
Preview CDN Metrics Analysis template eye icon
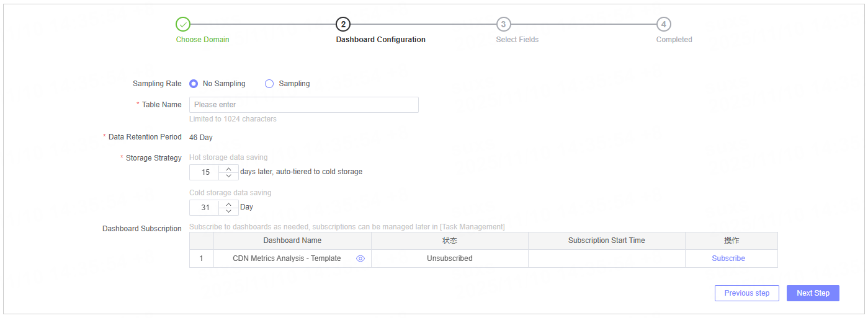pyautogui.click(x=360, y=258)
